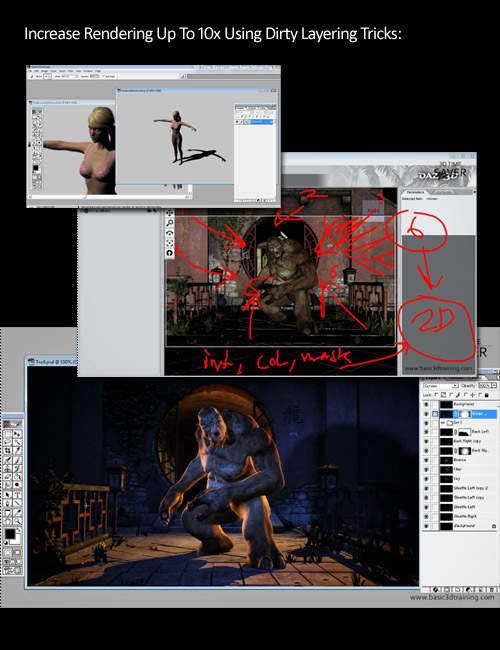Select the Zoom tool in Photoshop toolbox
The width and height of the screenshot is (500, 650).
pyautogui.click(x=17, y=521)
